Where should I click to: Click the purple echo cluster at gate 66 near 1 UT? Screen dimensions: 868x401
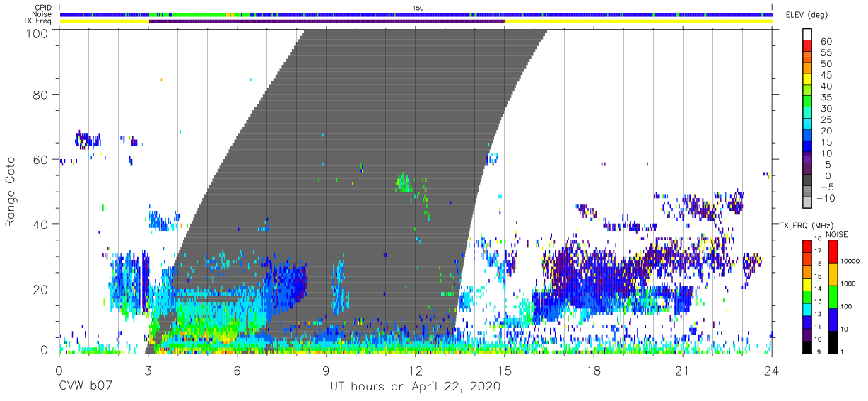tap(88, 139)
